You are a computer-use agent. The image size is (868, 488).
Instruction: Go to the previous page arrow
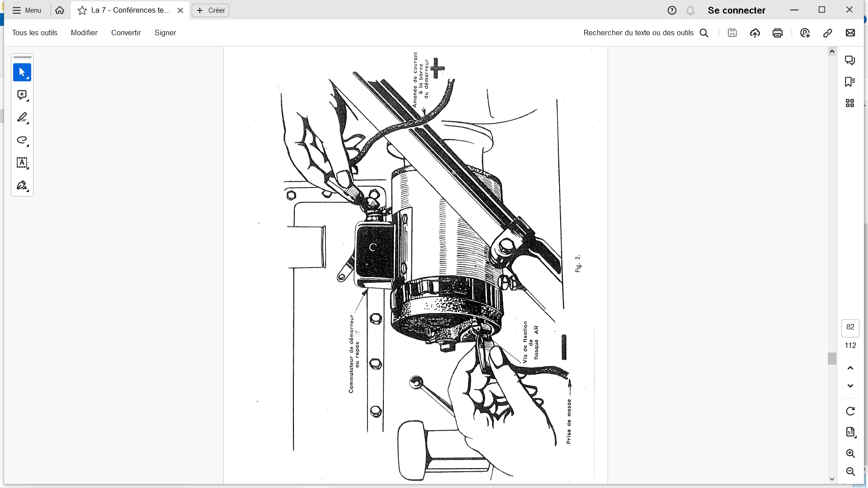click(x=850, y=368)
